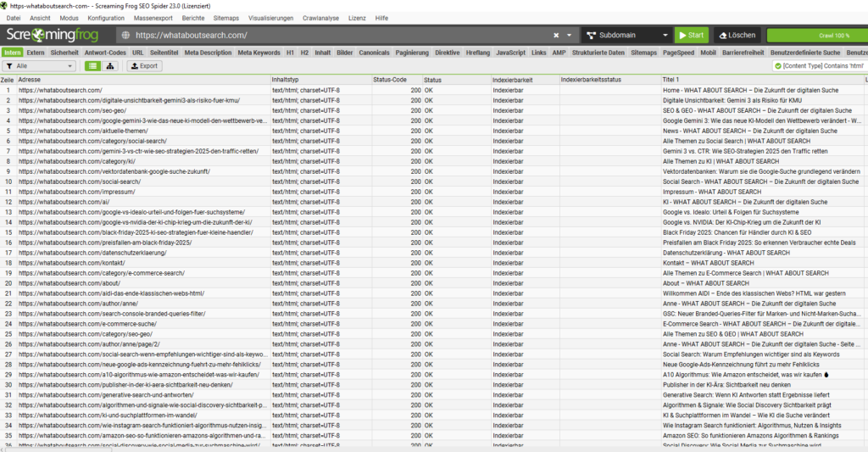Switch to the tree view icon
This screenshot has height=452, width=868.
(110, 66)
